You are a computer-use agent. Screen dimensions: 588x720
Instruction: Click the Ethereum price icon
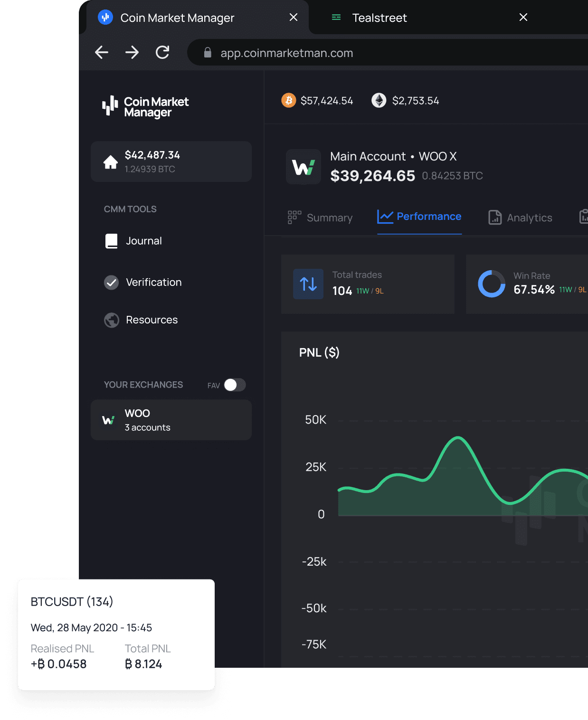tap(379, 100)
